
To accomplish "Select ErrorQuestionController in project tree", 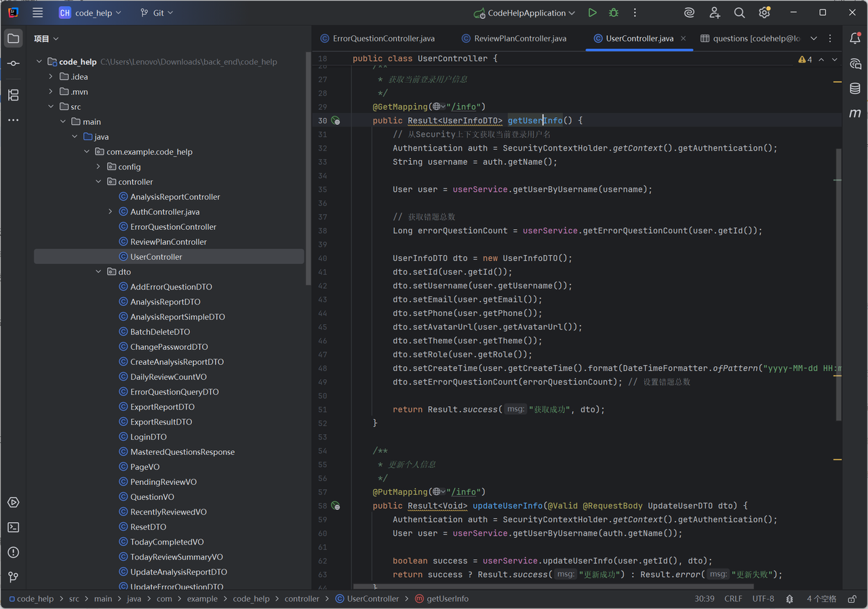I will (x=170, y=227).
